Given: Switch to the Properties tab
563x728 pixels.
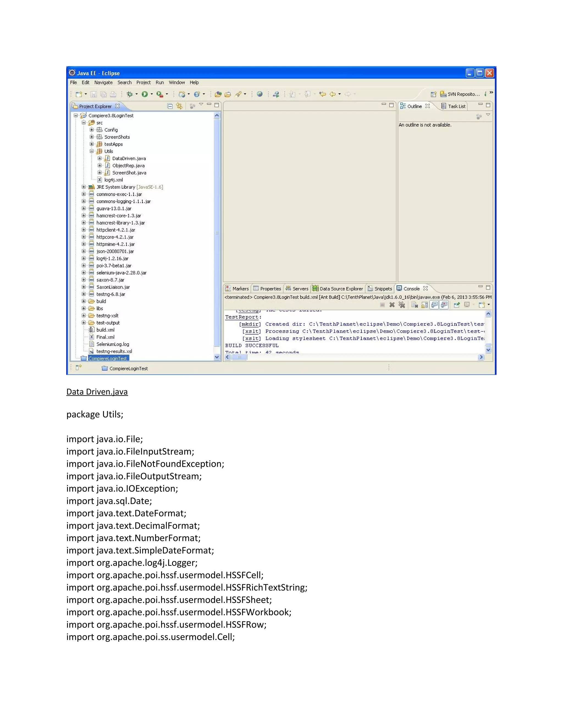Looking at the screenshot, I should coord(267,289).
